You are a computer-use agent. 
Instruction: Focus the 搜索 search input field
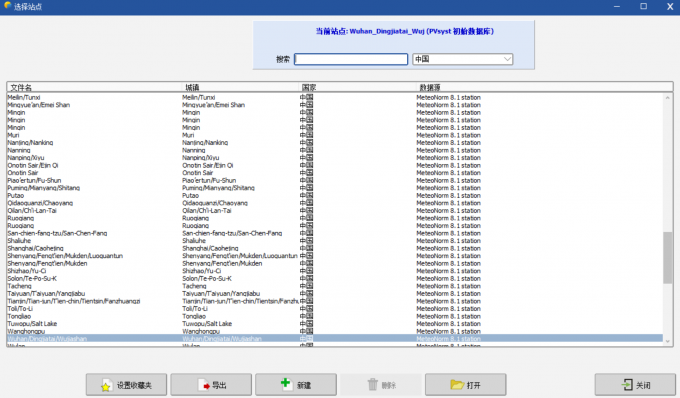tap(351, 59)
